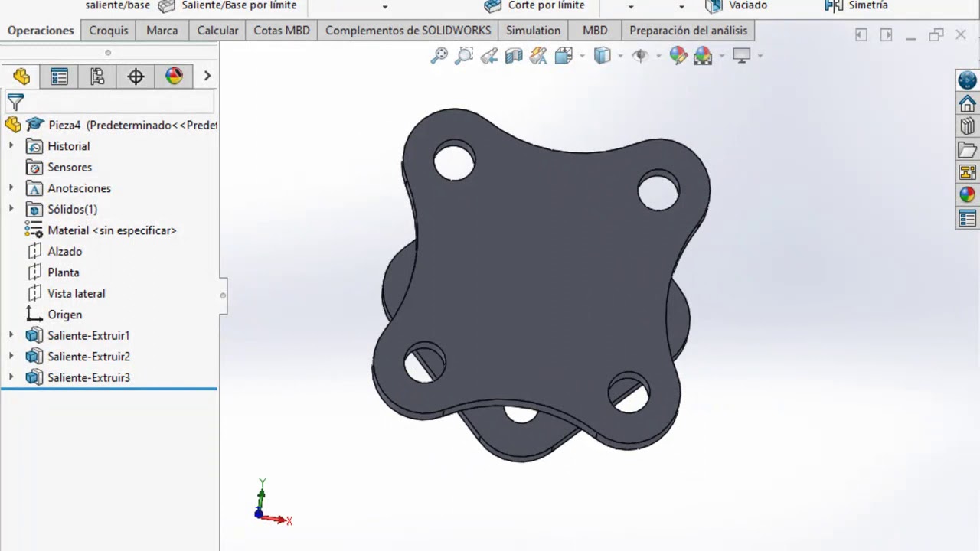This screenshot has height=551, width=980.
Task: Click the Previous View icon
Action: 489,55
